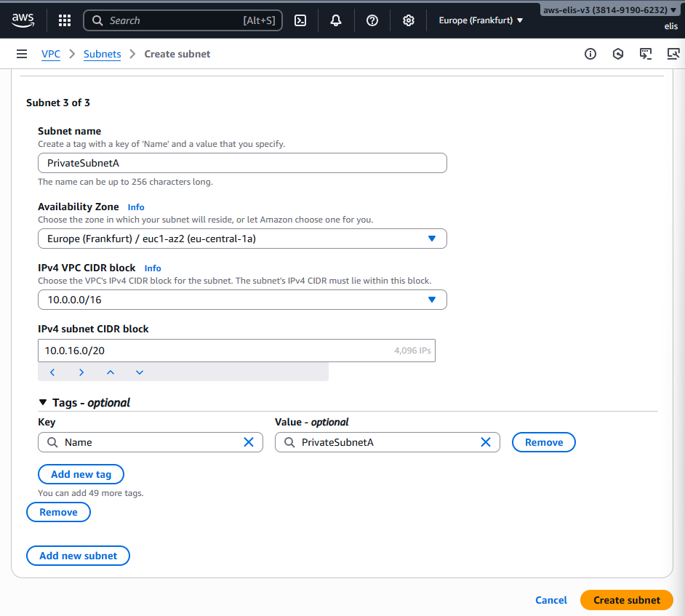Viewport: 685px width, 616px height.
Task: Open the AWS services grid menu
Action: point(65,20)
